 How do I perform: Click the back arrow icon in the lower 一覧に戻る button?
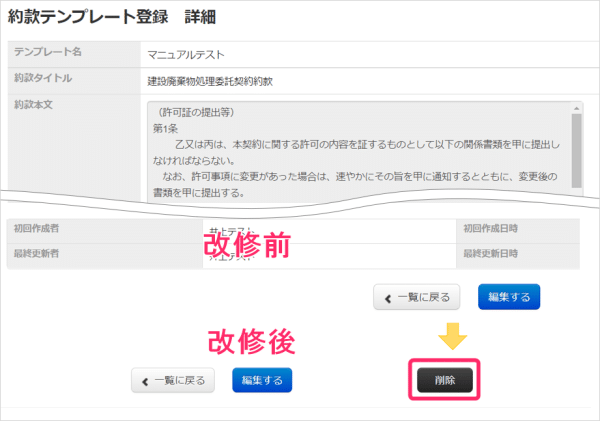click(x=145, y=381)
